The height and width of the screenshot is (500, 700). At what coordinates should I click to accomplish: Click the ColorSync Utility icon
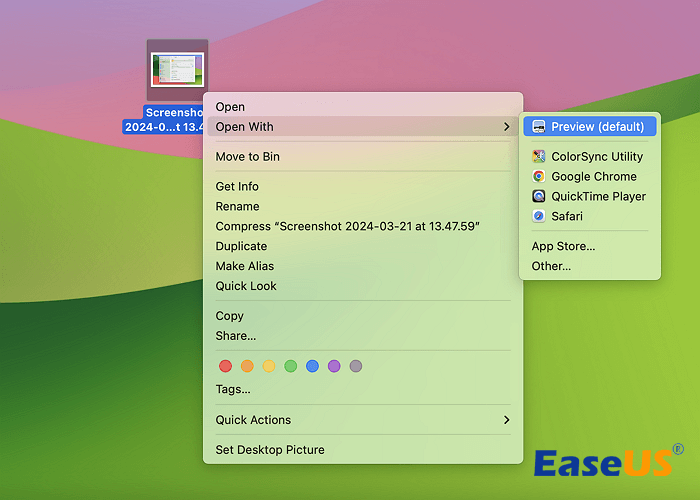539,156
